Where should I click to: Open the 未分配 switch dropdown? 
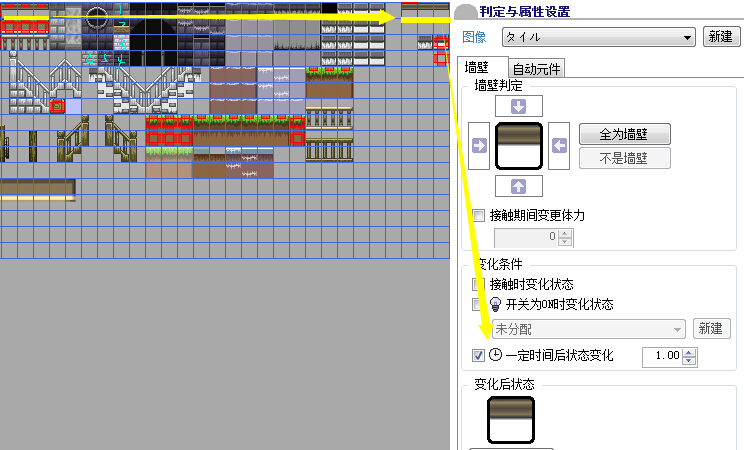click(589, 329)
